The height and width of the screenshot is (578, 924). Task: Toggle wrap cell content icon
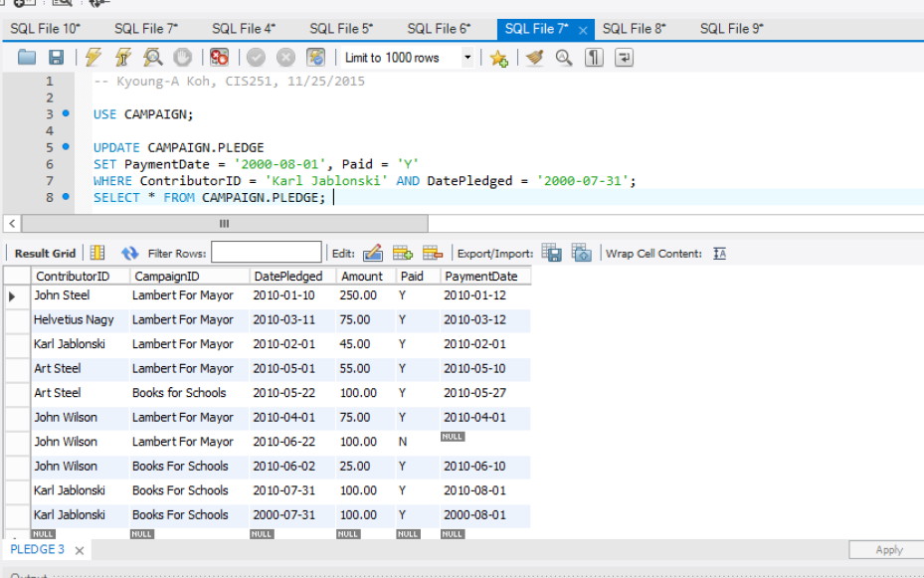pyautogui.click(x=719, y=253)
